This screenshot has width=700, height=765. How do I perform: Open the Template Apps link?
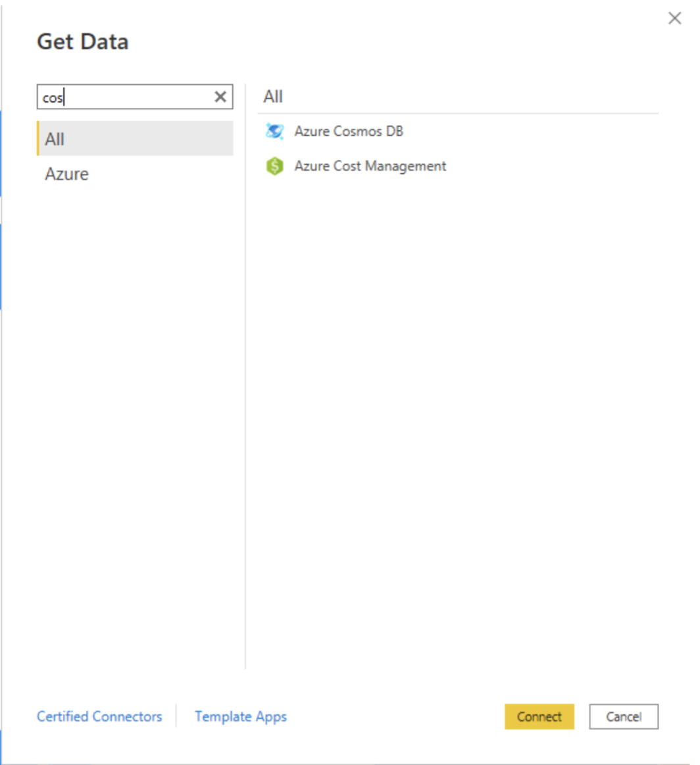(241, 717)
